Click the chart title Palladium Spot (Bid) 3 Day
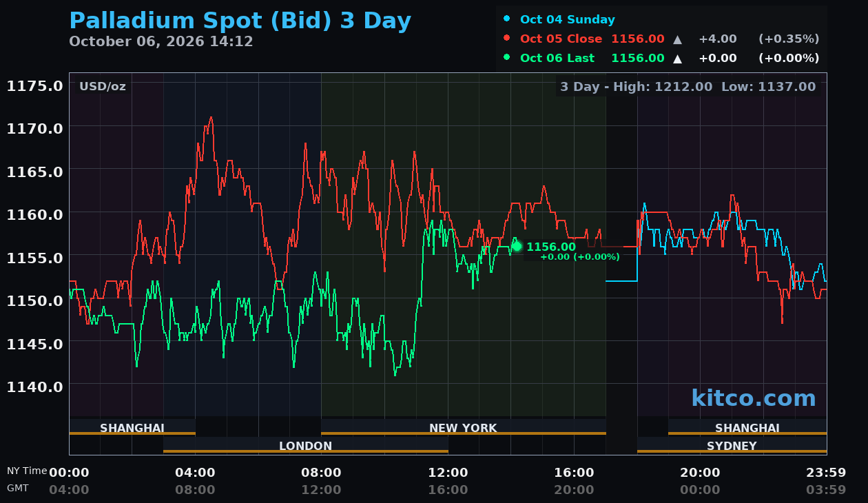The image size is (868, 503). coord(240,21)
